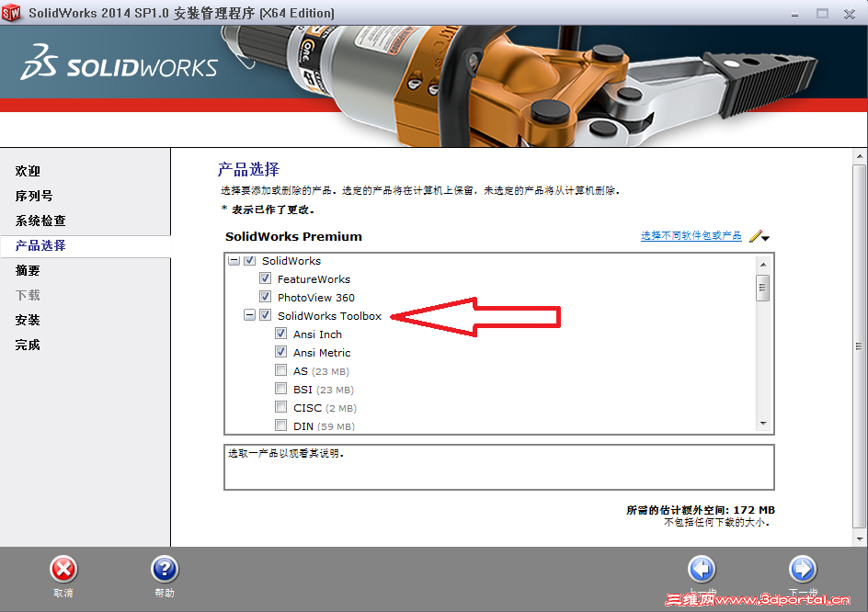The height and width of the screenshot is (612, 868).
Task: Uncheck the SolidWorks root checkbox
Action: pyautogui.click(x=250, y=261)
